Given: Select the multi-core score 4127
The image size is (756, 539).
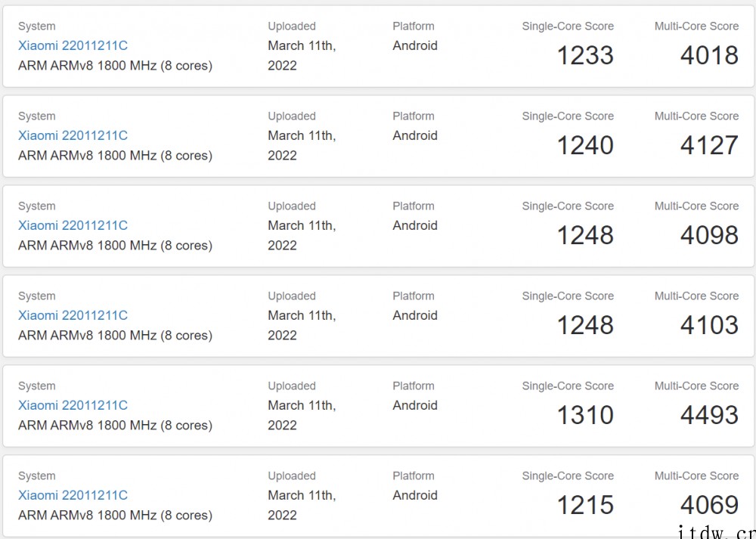Looking at the screenshot, I should pos(709,145).
